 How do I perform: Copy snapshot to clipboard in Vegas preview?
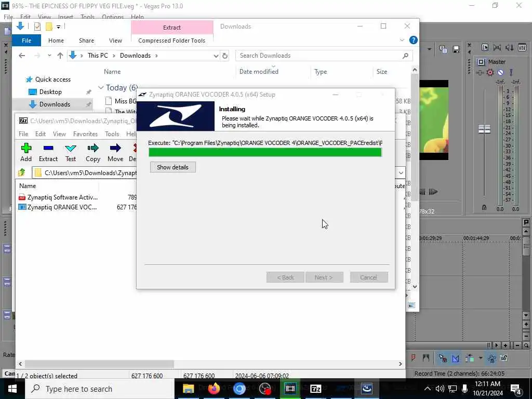click(443, 49)
